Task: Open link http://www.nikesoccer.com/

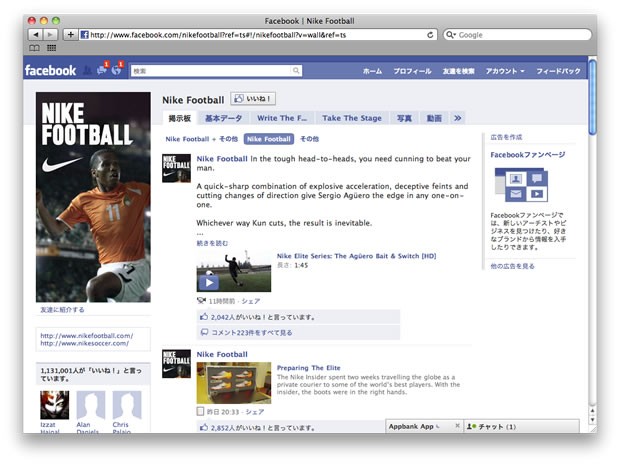Action: tap(85, 343)
